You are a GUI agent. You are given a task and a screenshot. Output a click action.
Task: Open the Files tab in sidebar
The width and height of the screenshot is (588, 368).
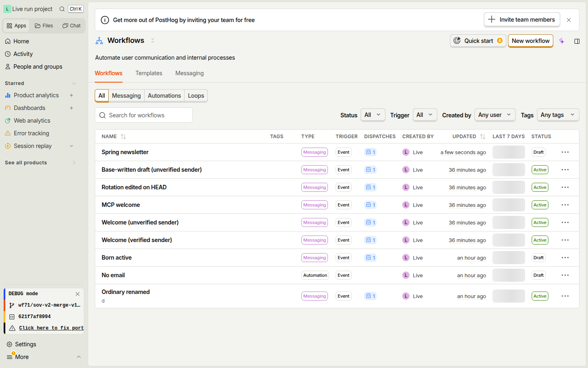click(44, 26)
